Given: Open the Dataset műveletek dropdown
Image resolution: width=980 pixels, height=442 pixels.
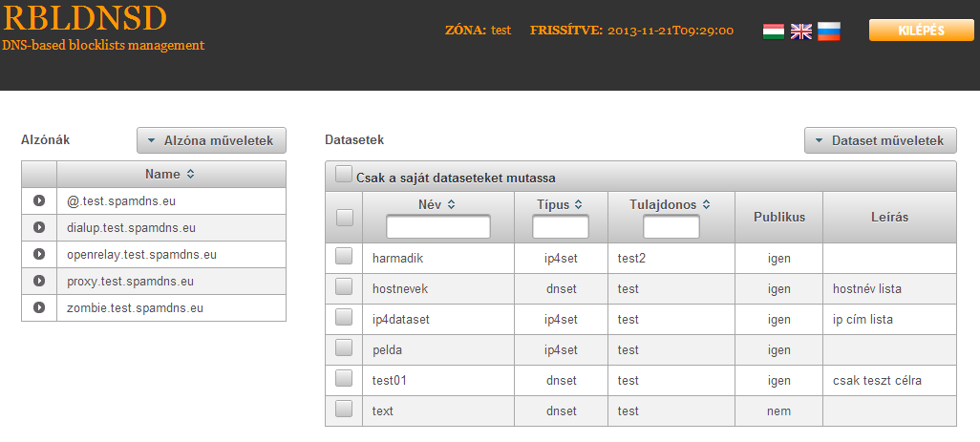Looking at the screenshot, I should pyautogui.click(x=880, y=140).
